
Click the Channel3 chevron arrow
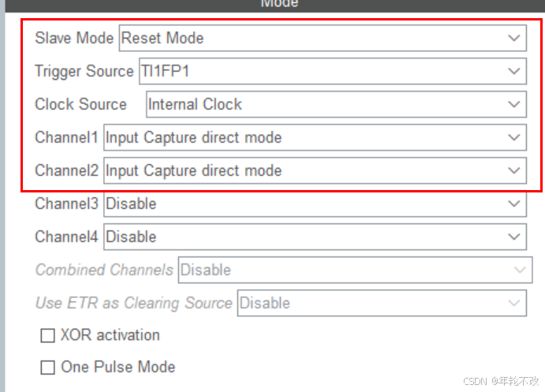click(x=515, y=203)
